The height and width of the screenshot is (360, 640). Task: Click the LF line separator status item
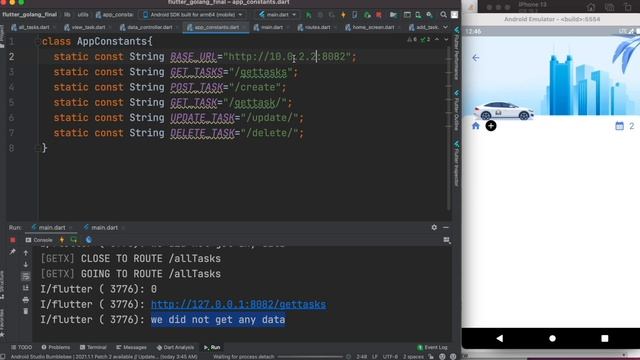[375, 357]
